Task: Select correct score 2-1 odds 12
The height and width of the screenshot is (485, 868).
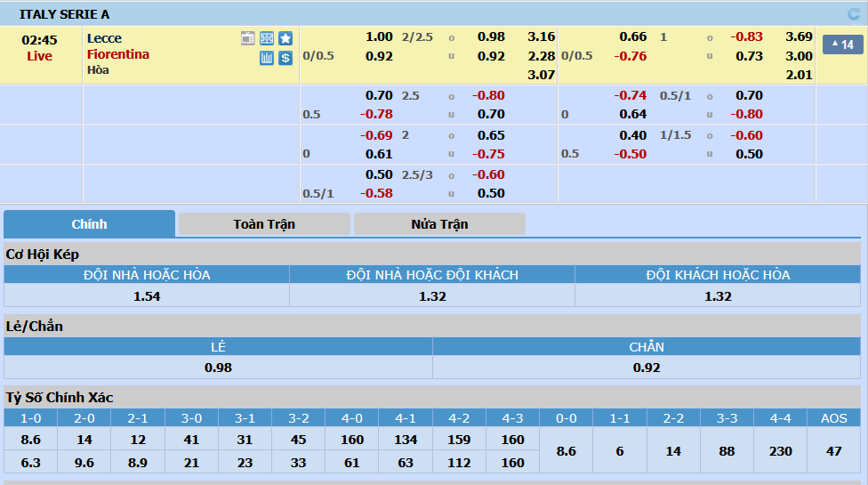Action: click(x=138, y=440)
